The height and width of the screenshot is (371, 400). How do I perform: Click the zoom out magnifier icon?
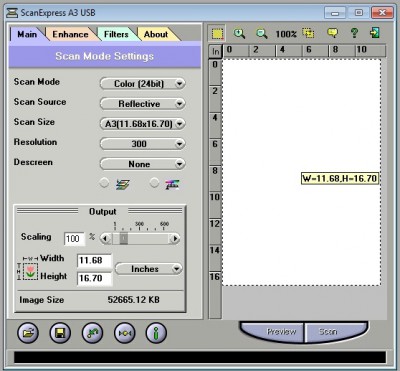point(262,34)
